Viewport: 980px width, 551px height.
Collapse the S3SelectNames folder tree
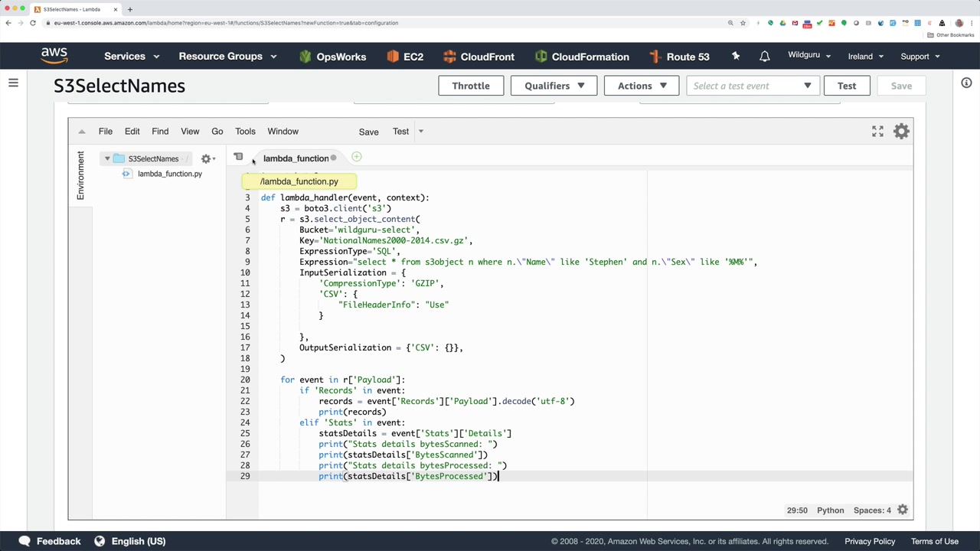pyautogui.click(x=107, y=159)
